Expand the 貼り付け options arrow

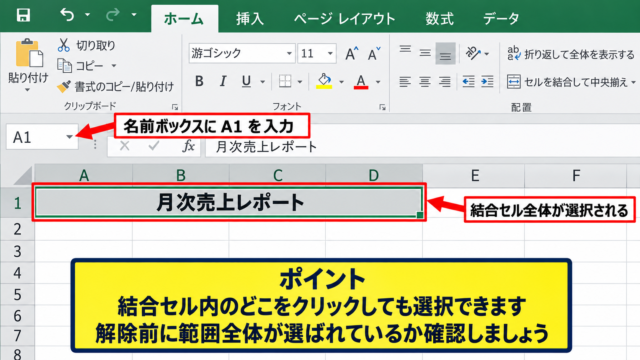click(x=27, y=90)
